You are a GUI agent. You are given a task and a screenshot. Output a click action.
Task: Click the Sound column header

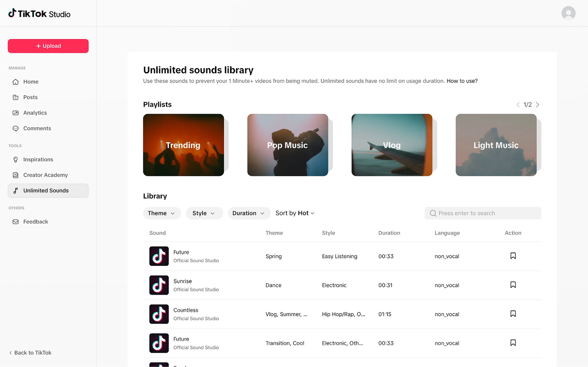coord(158,233)
